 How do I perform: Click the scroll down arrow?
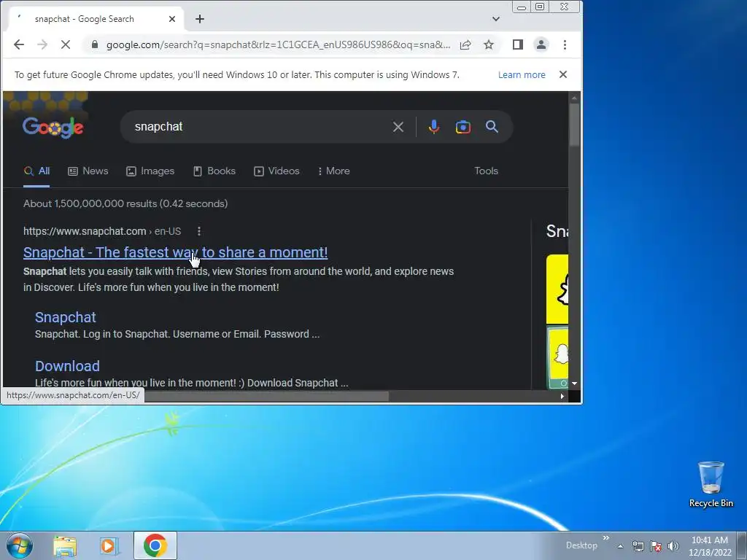click(x=574, y=384)
